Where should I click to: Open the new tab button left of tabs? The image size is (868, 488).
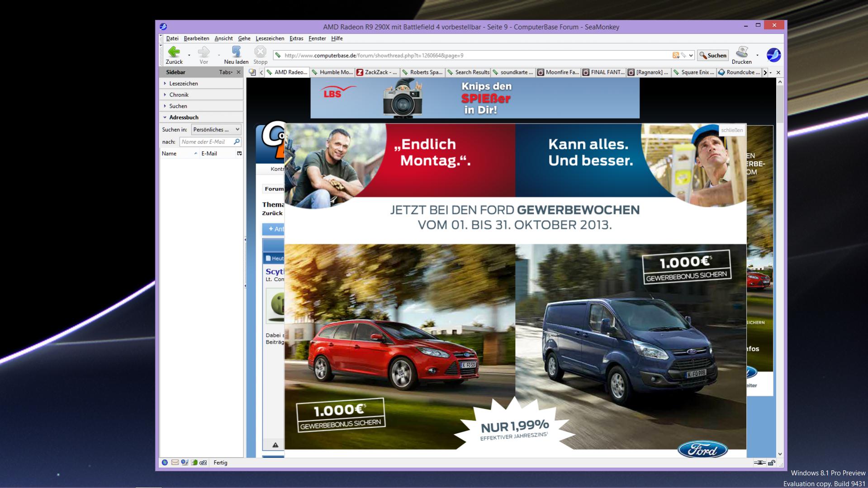coord(252,72)
